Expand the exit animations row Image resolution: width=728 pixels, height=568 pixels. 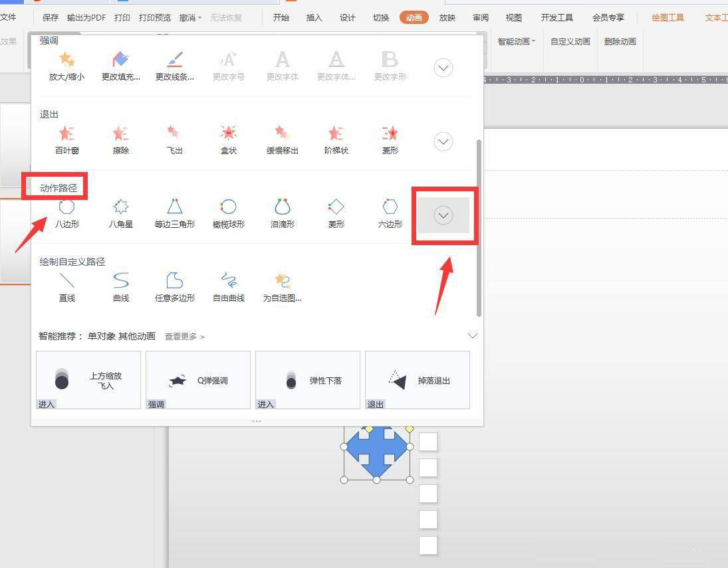[443, 141]
